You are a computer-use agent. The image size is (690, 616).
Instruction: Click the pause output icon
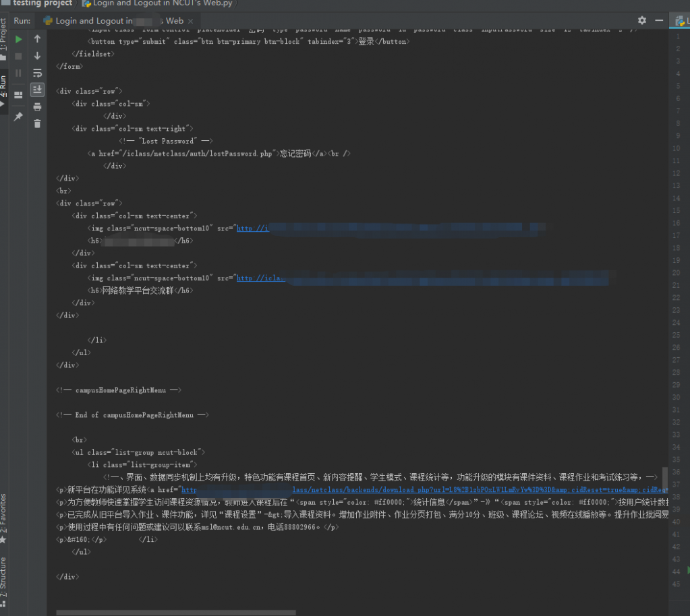tap(19, 73)
